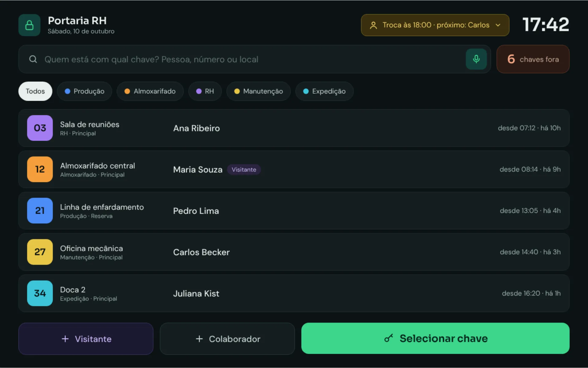Click the yellow dot on Manutenção chip
The height and width of the screenshot is (368, 588).
pyautogui.click(x=237, y=91)
